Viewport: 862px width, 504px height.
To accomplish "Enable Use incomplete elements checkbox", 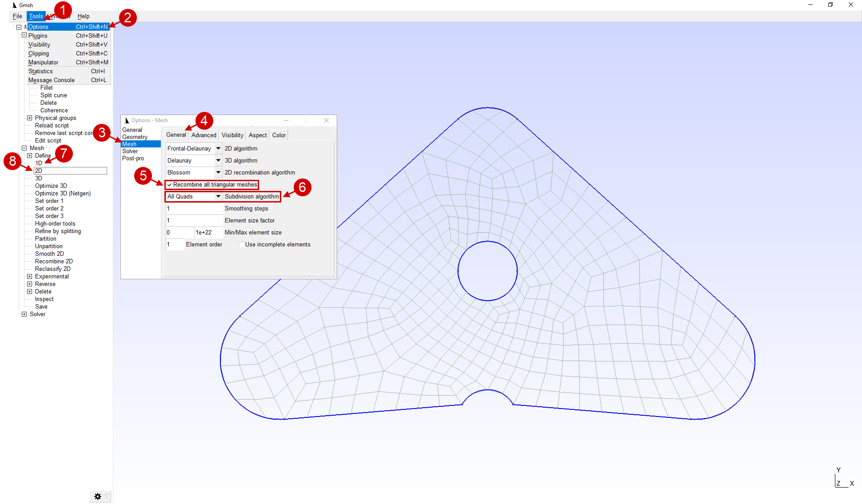I will point(241,245).
